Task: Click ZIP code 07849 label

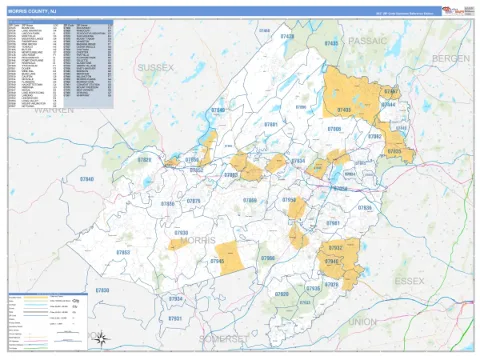Action: pyautogui.click(x=218, y=110)
